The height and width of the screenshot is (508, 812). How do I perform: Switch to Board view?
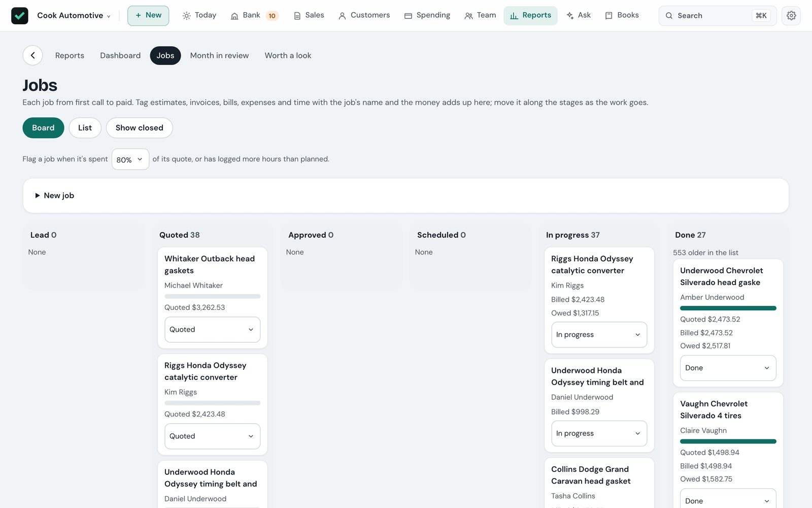coord(43,128)
